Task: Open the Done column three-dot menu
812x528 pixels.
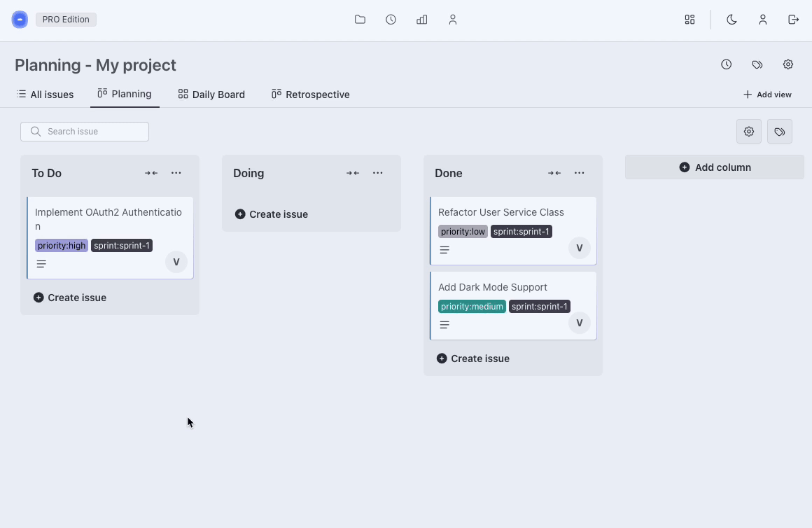Action: tap(580, 173)
